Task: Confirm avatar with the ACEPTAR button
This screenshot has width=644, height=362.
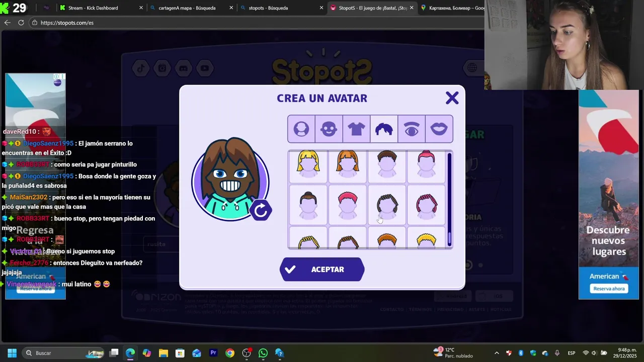Action: pyautogui.click(x=322, y=269)
